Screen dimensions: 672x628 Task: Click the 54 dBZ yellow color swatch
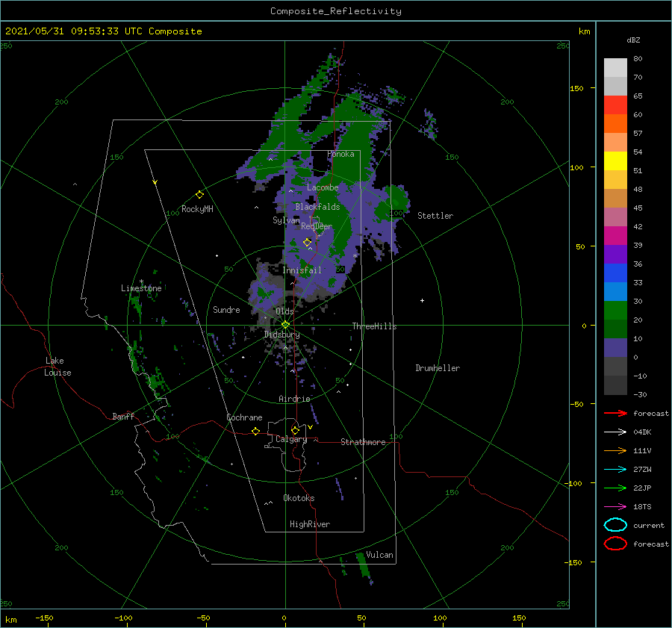[x=615, y=161]
